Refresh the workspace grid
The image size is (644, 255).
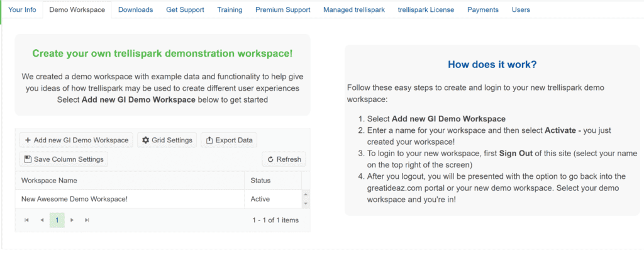[284, 159]
